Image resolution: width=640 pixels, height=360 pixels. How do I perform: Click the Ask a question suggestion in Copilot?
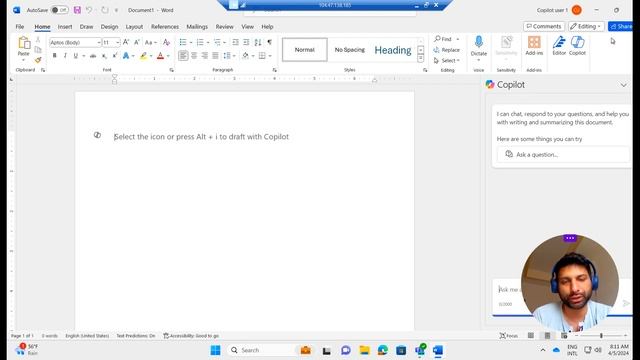click(563, 154)
